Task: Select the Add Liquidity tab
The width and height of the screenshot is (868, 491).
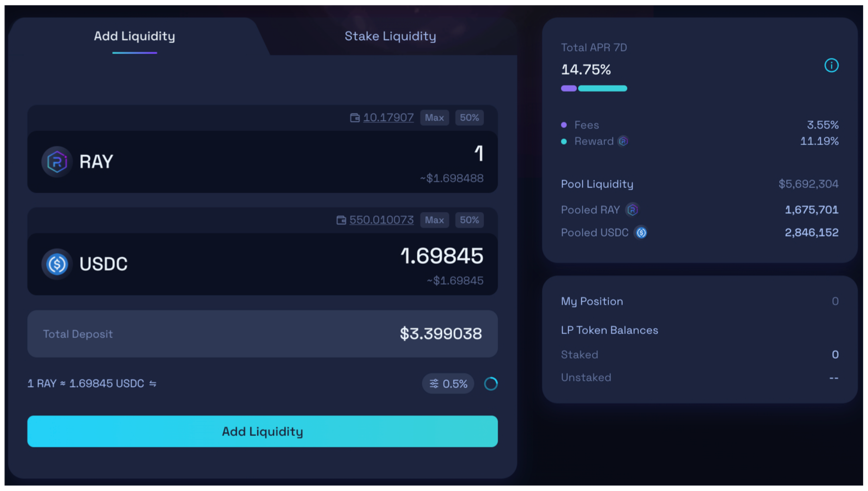Action: click(134, 36)
